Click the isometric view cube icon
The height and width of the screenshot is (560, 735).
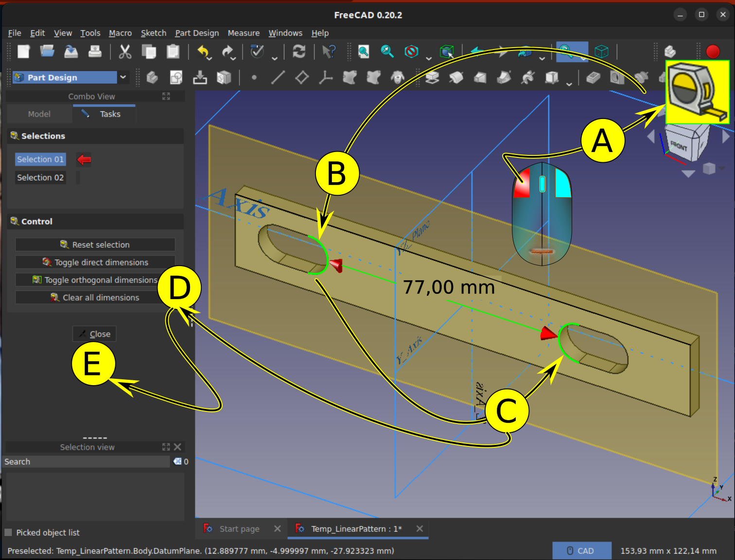point(602,51)
